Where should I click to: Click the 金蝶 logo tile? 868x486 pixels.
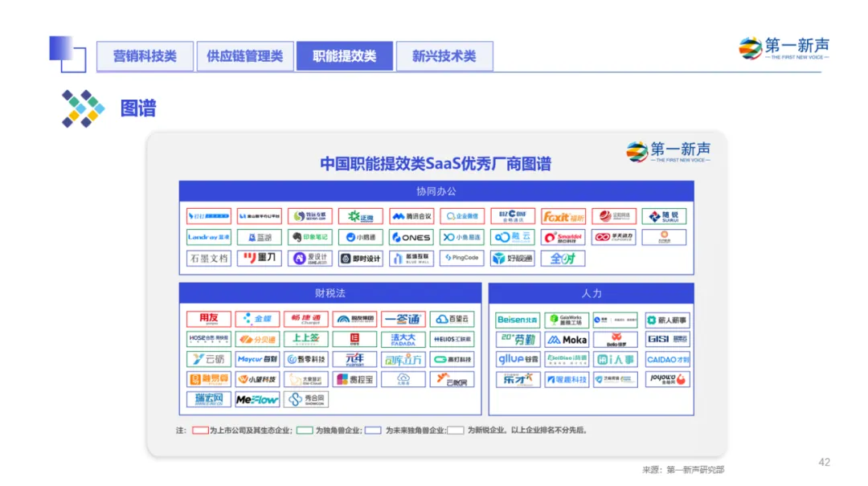coord(257,319)
